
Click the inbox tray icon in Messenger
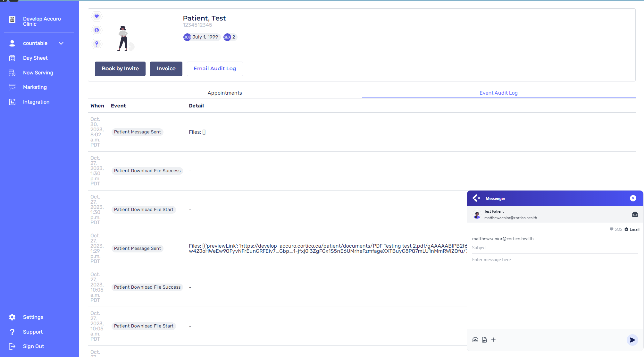point(475,340)
